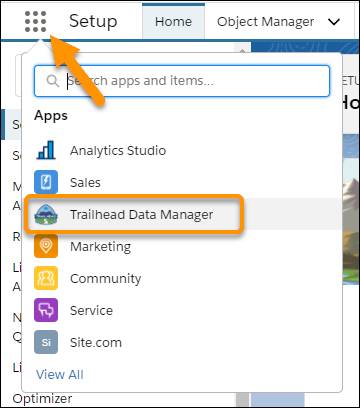
Task: Open the Community app
Action: point(105,278)
